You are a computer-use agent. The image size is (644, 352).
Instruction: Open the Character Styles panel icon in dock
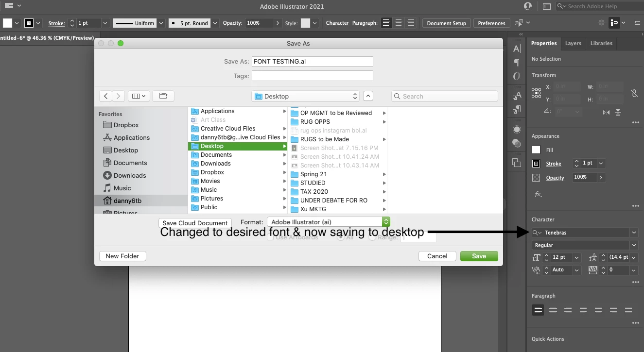pyautogui.click(x=517, y=96)
